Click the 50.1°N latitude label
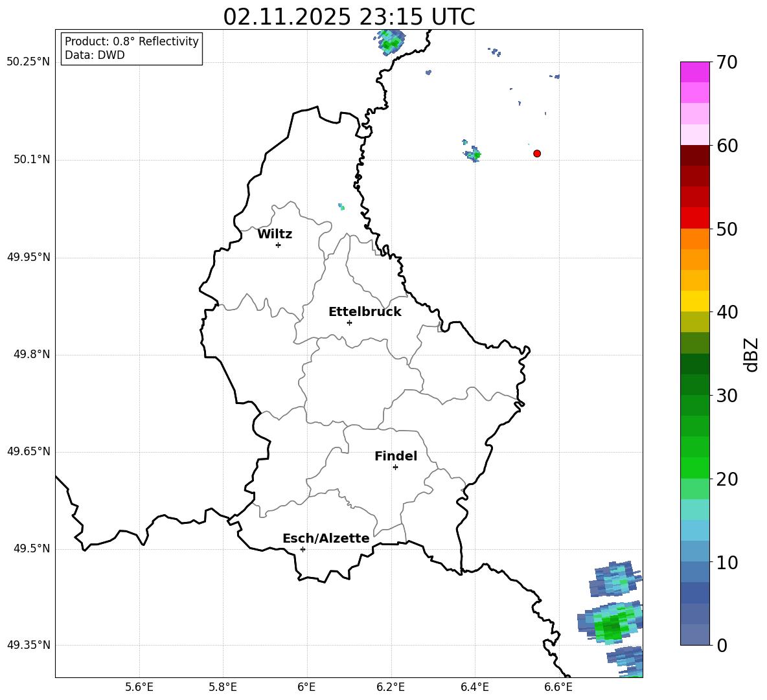767x700 pixels. [32, 159]
